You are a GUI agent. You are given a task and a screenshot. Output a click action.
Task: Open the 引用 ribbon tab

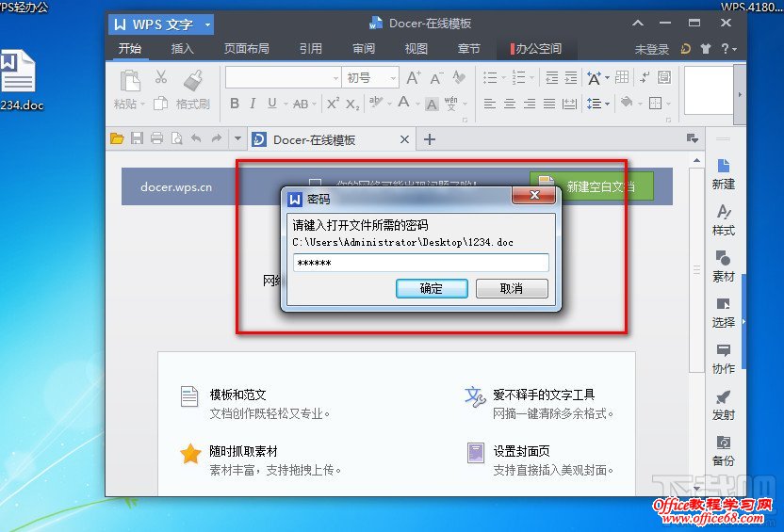tap(311, 48)
